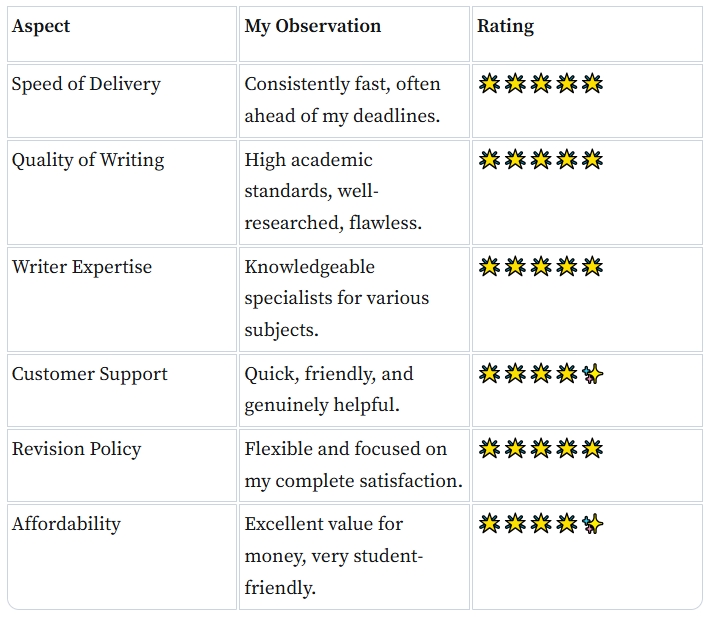Click the third star in Writer Expertise rating
707x617 pixels.
541,267
